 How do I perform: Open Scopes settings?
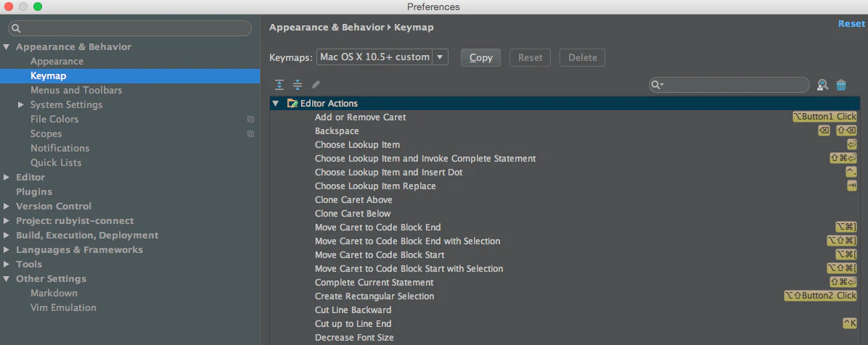point(46,134)
